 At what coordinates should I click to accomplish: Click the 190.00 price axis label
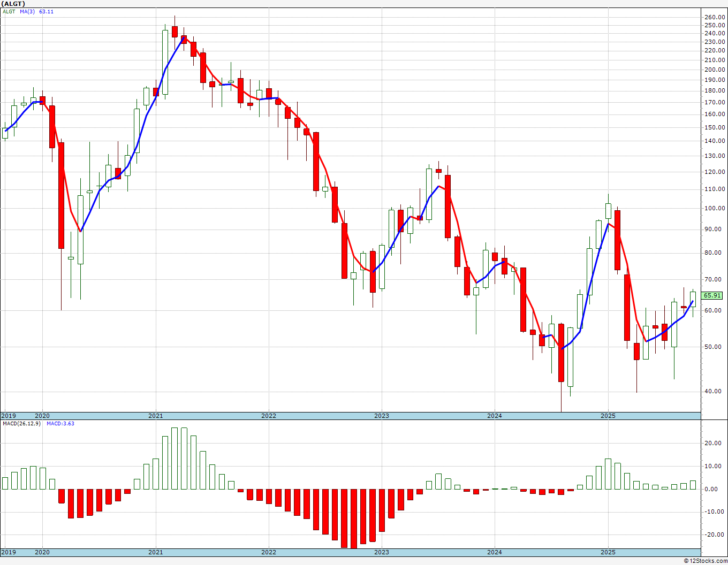[715, 80]
